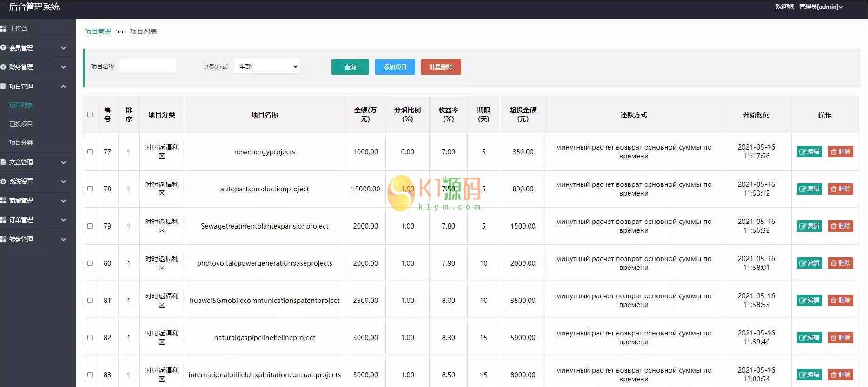Click the 财务管理 icon in sidebar
This screenshot has height=387, width=868.
tap(3, 67)
